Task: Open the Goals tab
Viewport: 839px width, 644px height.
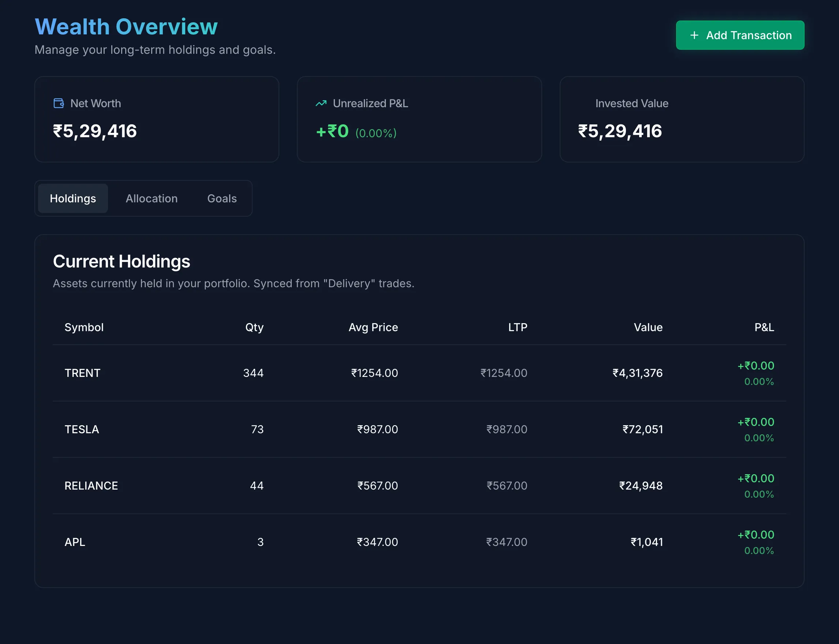Action: 221,198
